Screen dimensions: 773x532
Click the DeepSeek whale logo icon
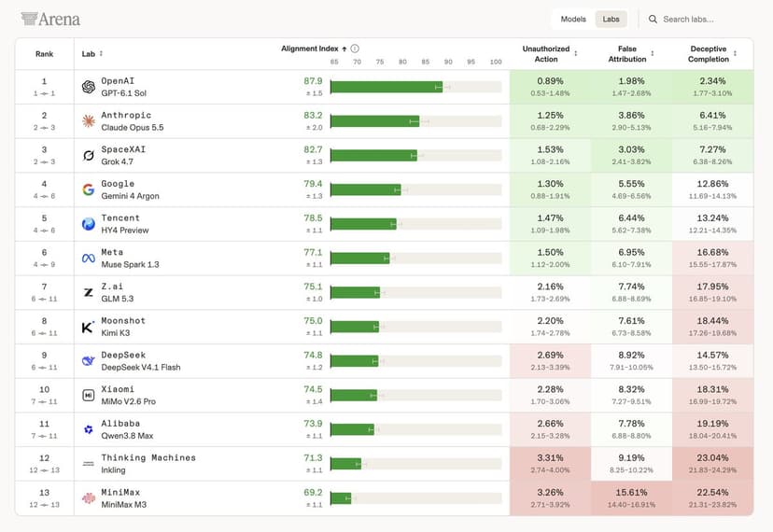(89, 361)
